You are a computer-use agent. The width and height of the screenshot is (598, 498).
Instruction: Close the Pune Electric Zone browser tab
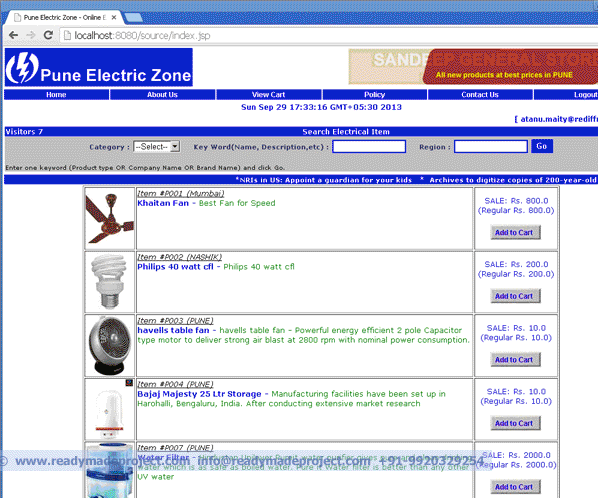point(114,18)
